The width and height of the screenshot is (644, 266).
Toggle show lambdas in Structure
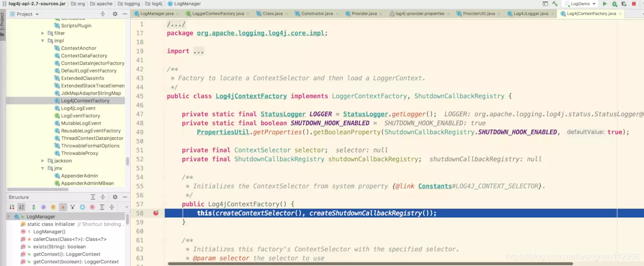[x=93, y=207]
